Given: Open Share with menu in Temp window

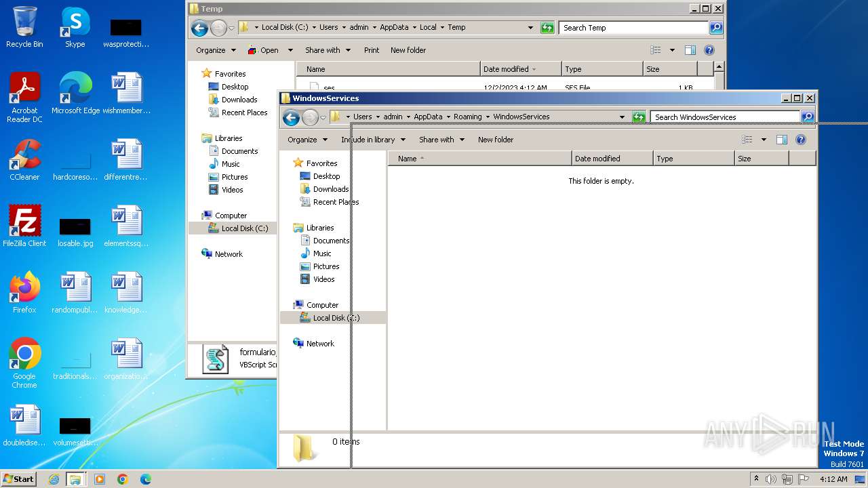Looking at the screenshot, I should tap(328, 50).
